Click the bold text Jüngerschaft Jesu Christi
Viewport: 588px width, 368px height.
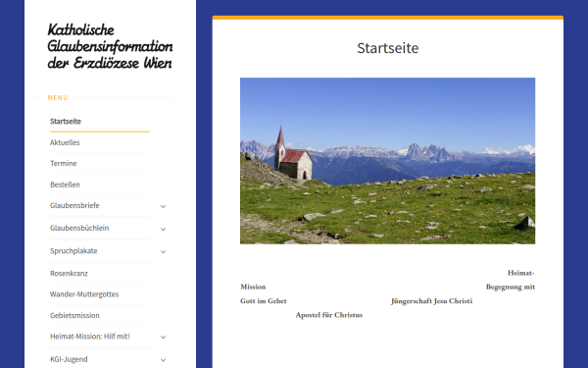coord(431,301)
